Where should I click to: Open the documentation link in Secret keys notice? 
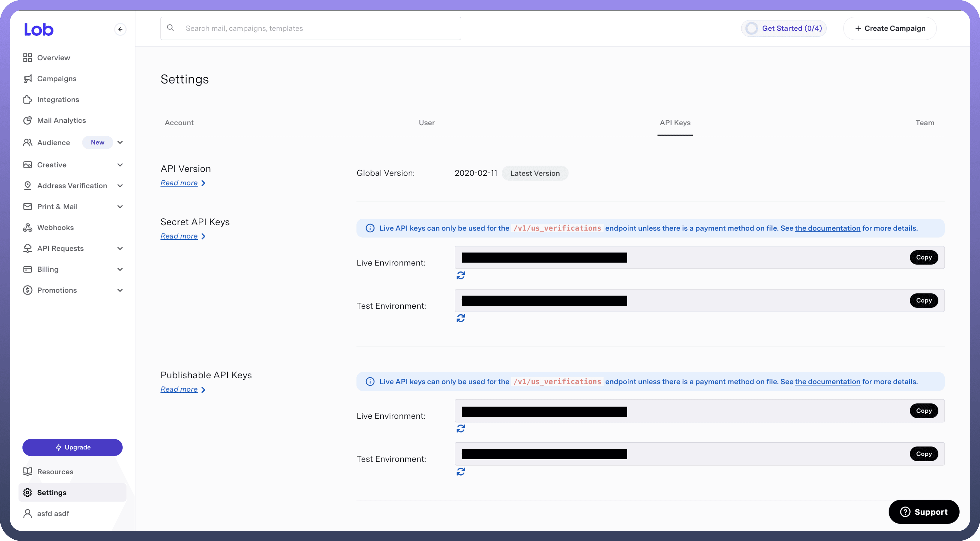827,228
